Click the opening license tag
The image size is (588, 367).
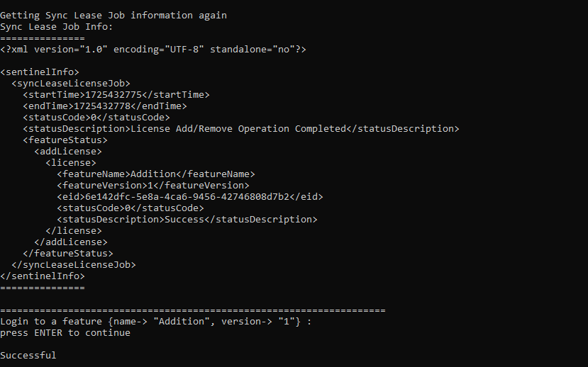click(x=71, y=163)
